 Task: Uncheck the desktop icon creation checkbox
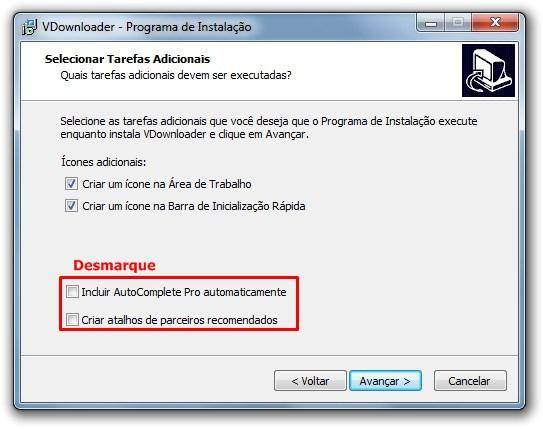tap(71, 184)
